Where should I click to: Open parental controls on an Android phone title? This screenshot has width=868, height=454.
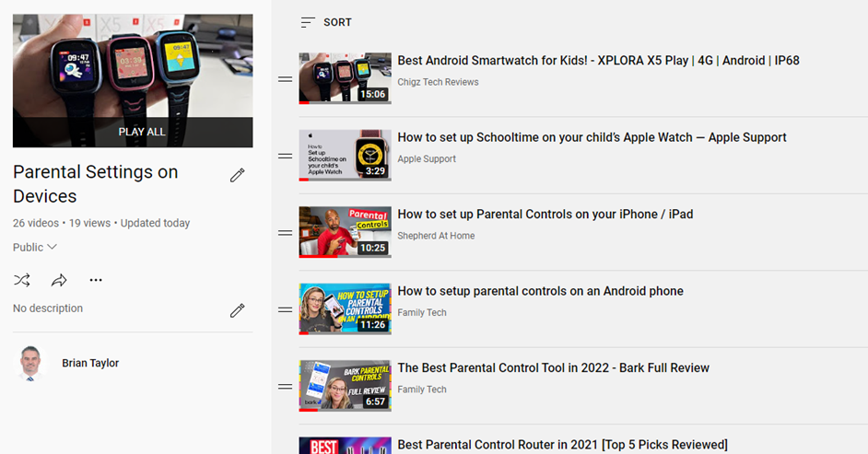(540, 291)
